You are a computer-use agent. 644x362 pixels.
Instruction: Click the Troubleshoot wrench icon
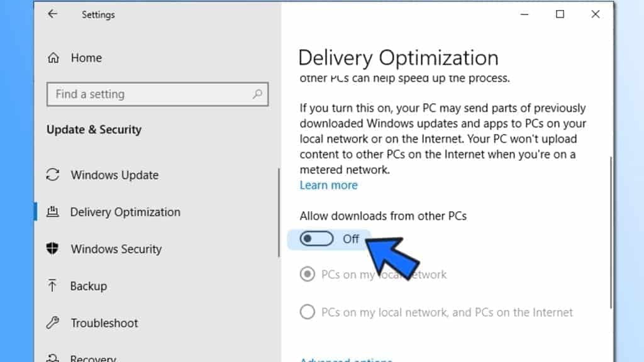53,322
